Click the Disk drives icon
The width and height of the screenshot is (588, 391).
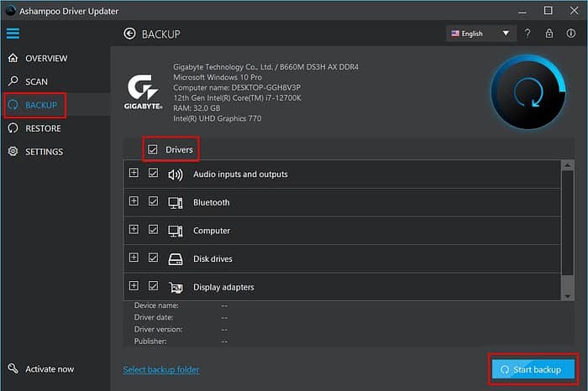[175, 259]
